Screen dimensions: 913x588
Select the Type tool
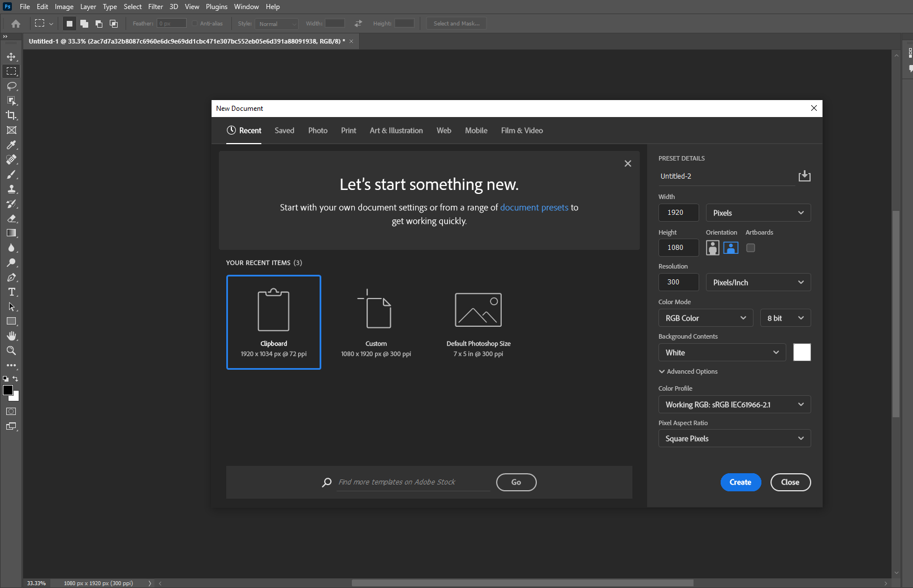[x=11, y=292]
